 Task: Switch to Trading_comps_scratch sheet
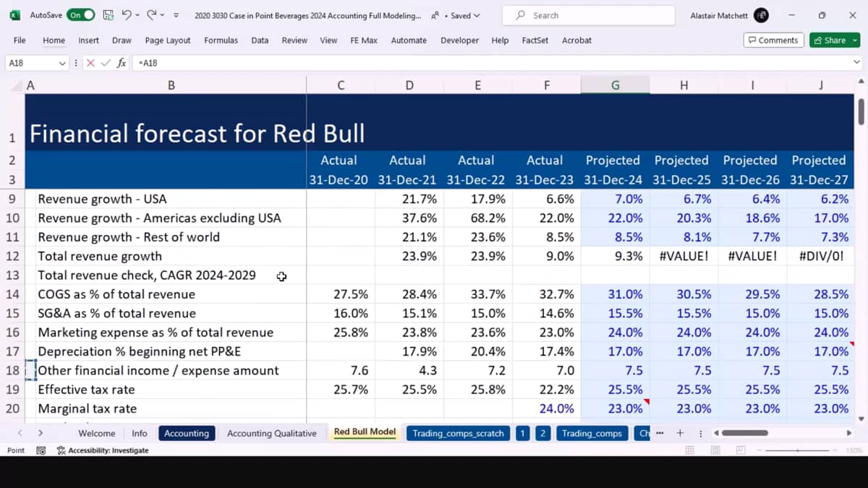[x=458, y=433]
